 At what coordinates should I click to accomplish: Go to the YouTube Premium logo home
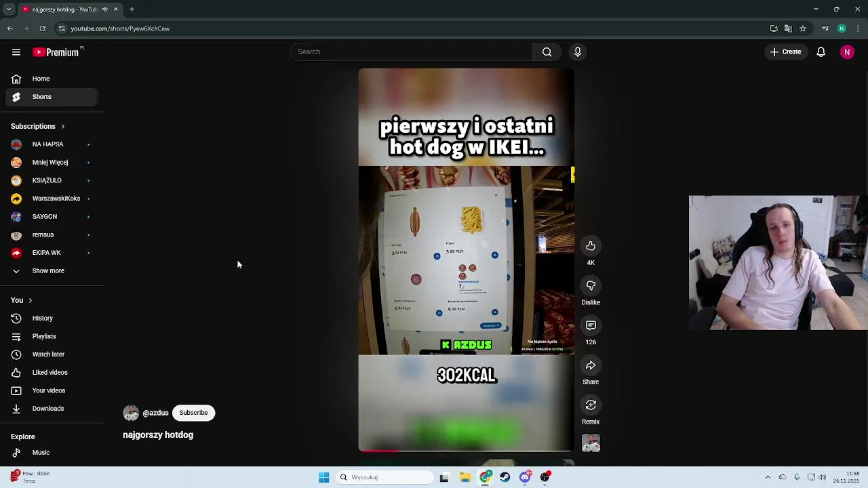(56, 52)
